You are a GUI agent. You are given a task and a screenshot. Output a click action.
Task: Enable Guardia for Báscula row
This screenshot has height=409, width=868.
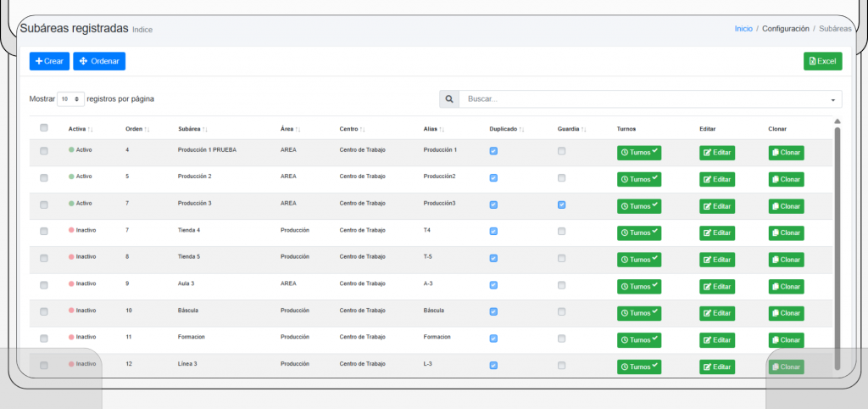(x=561, y=311)
